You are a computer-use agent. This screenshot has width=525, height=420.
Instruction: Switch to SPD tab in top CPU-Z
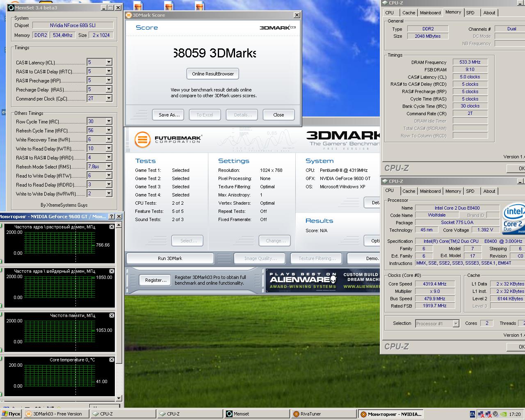(470, 13)
